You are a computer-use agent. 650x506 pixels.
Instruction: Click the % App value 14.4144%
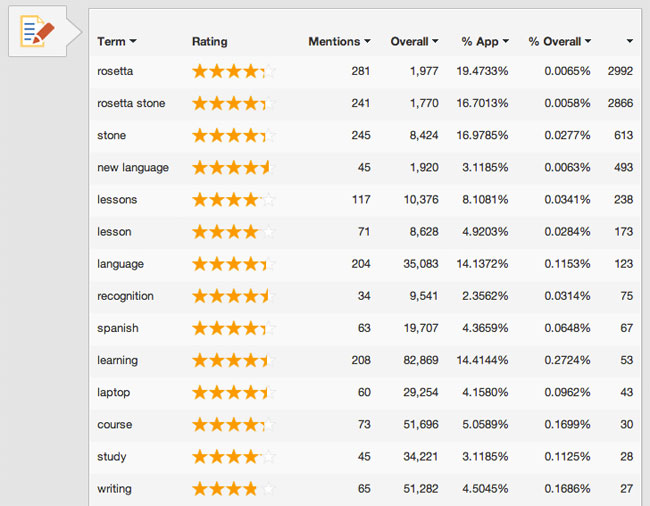point(482,360)
